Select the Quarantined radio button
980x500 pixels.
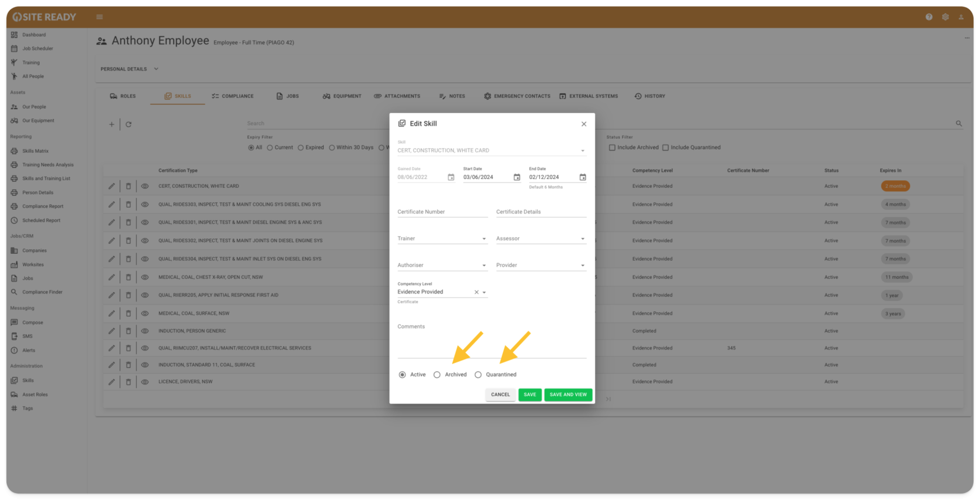(478, 375)
